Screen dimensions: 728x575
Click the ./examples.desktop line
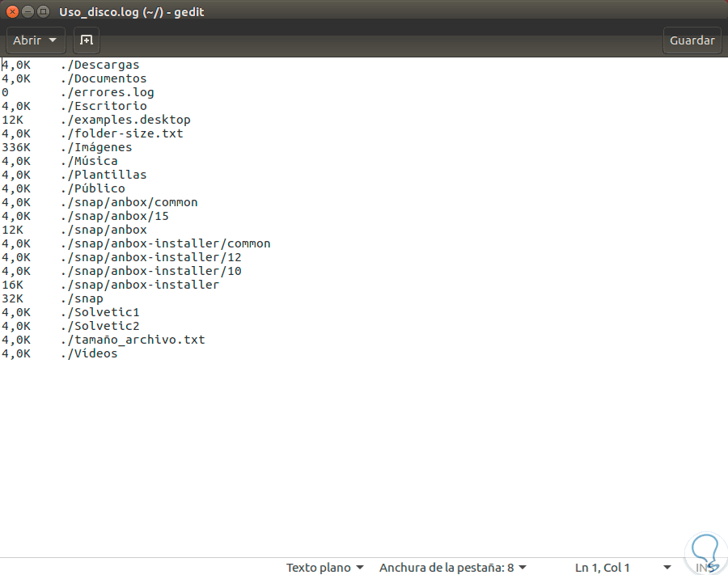[x=96, y=120]
